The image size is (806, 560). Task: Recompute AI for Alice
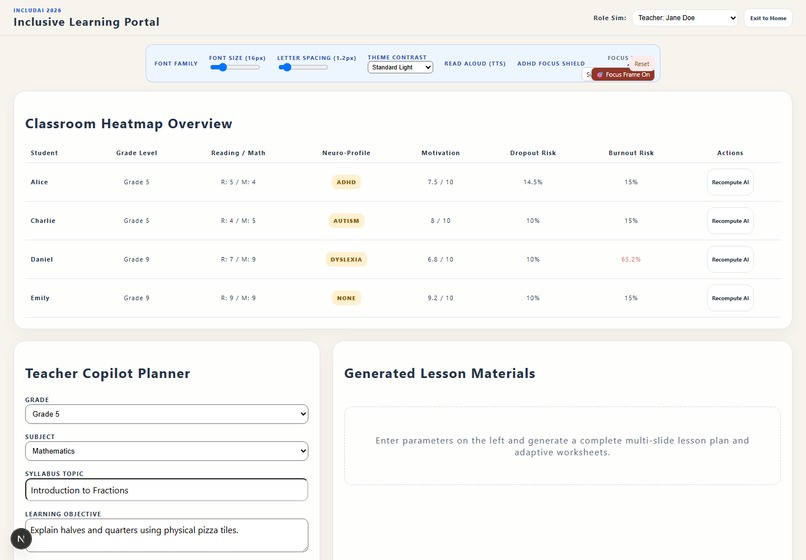[x=730, y=182]
